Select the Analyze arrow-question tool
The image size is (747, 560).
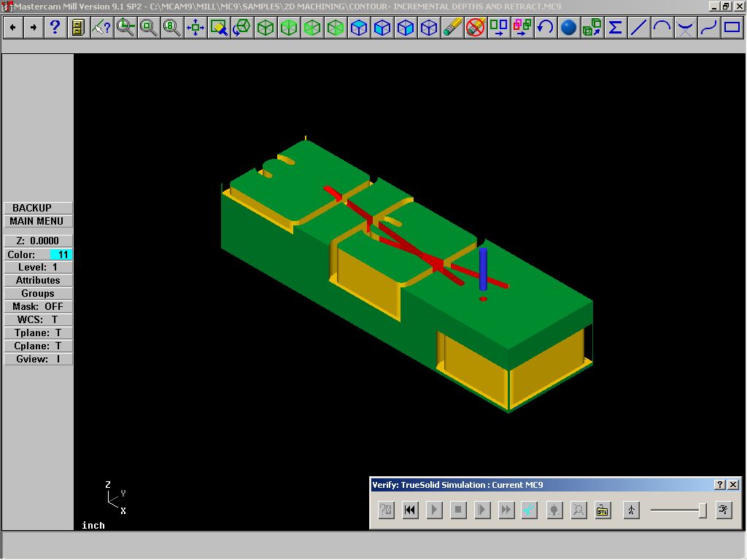(x=101, y=28)
